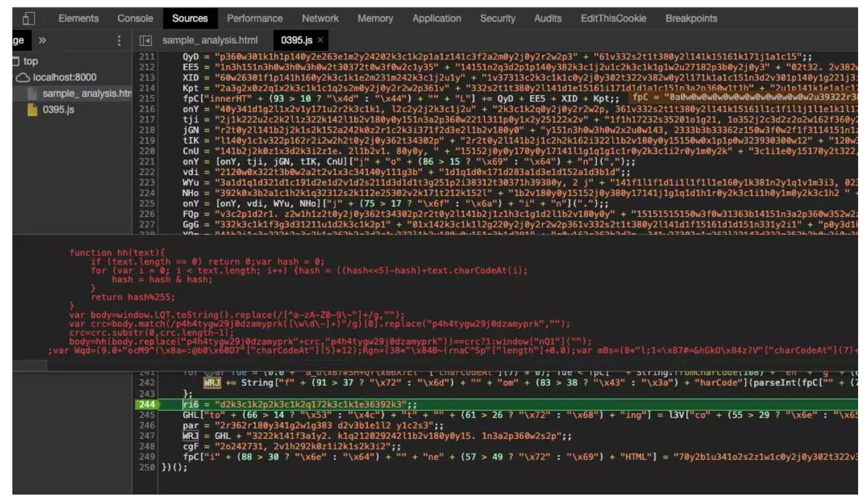Toggle the breakpoint on line 244
Image resolution: width=868 pixels, height=502 pixels.
pos(147,404)
